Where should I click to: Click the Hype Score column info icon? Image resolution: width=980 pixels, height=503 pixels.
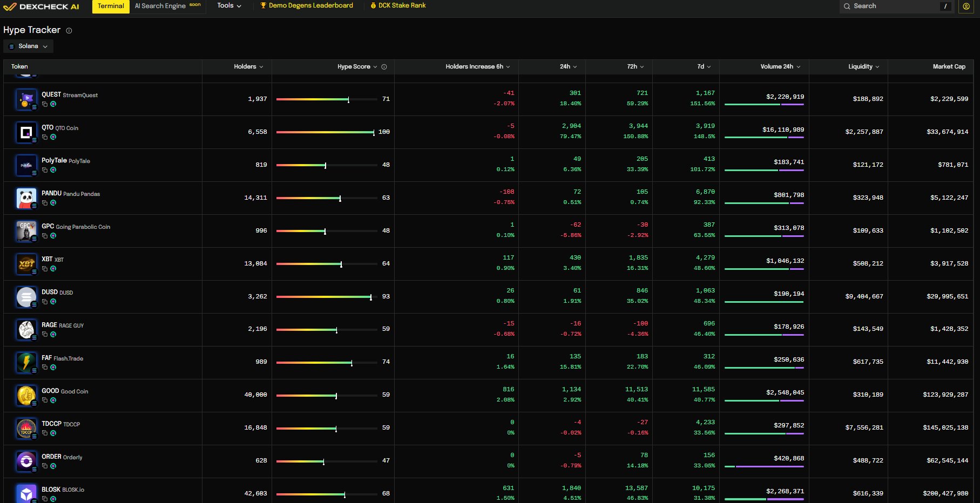pyautogui.click(x=384, y=67)
